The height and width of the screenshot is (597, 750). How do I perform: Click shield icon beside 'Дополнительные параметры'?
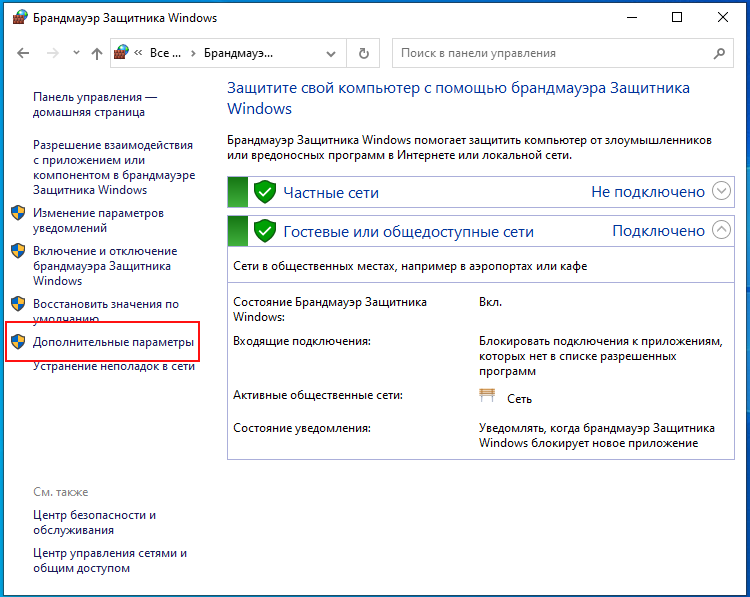tap(18, 342)
